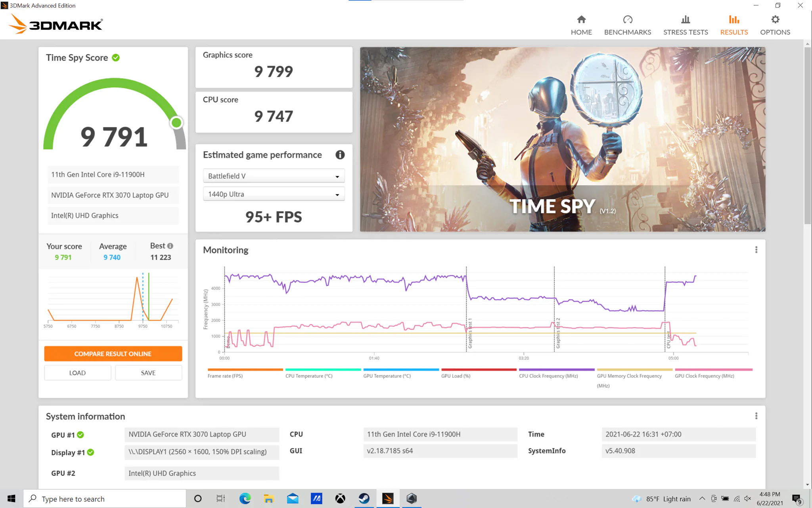Toggle Frame rate (FPS) legend swatch
The height and width of the screenshot is (508, 812).
[x=245, y=369]
